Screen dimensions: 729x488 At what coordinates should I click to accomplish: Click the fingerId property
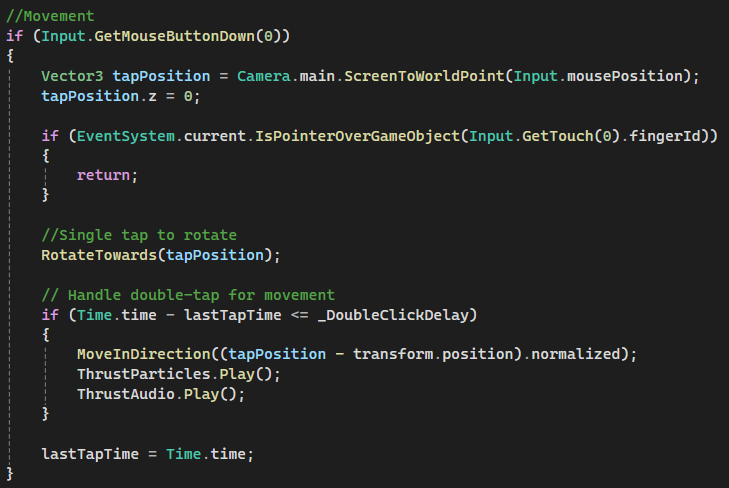coord(664,136)
